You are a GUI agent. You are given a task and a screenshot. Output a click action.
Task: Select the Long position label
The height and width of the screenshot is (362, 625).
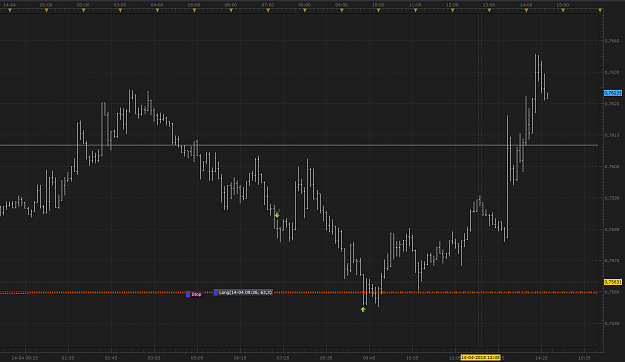246,292
